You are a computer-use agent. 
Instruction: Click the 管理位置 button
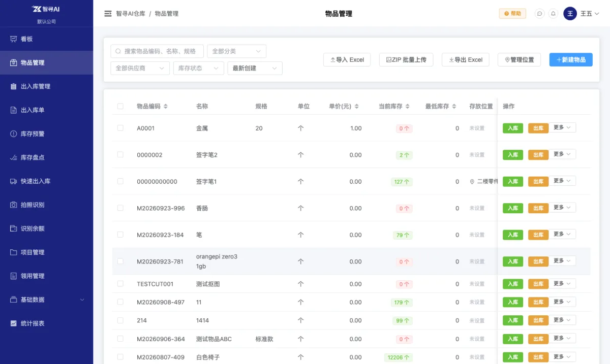(519, 59)
